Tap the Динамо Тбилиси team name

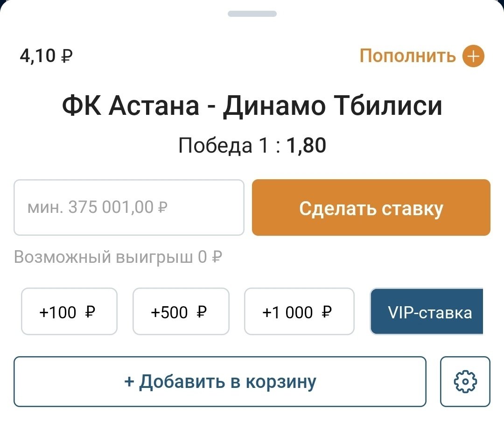pyautogui.click(x=332, y=106)
